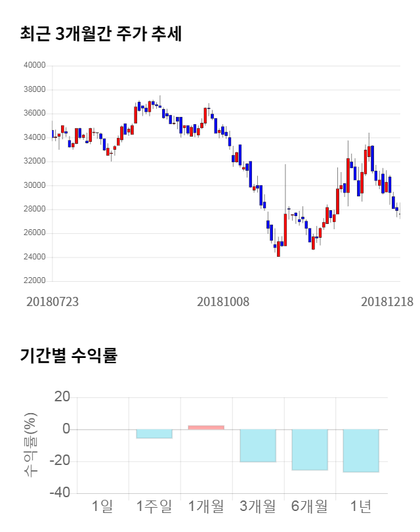Click the 22000 price axis label

click(x=34, y=281)
